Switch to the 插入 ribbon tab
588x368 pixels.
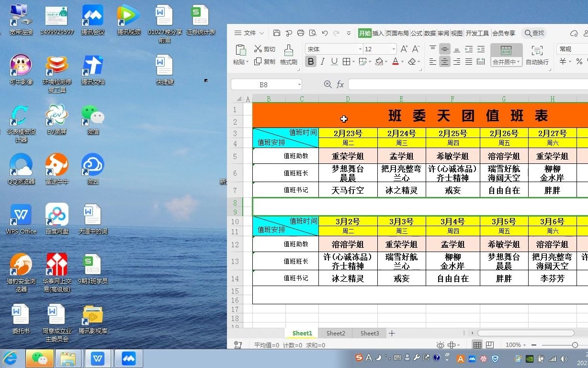pyautogui.click(x=378, y=33)
